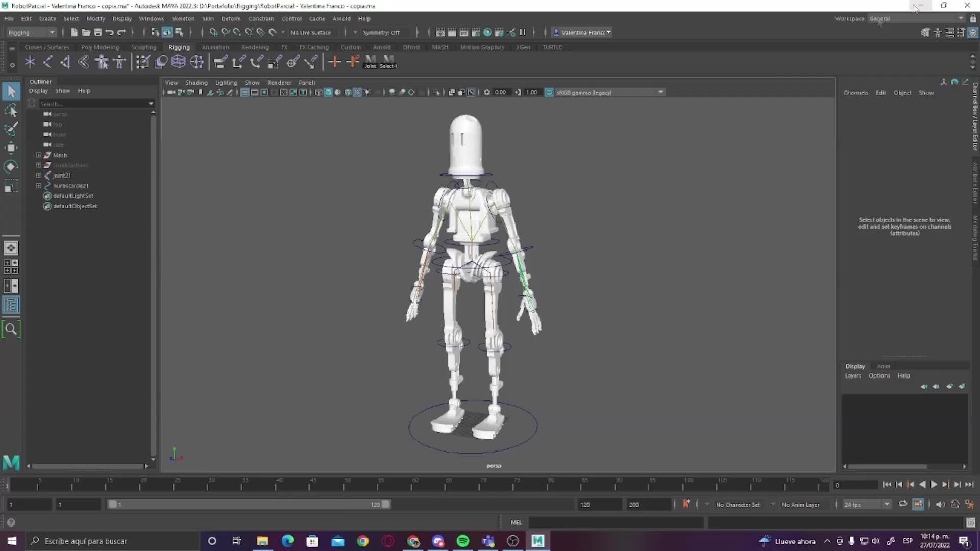Click the Maya logo icon at bottom left

11,462
